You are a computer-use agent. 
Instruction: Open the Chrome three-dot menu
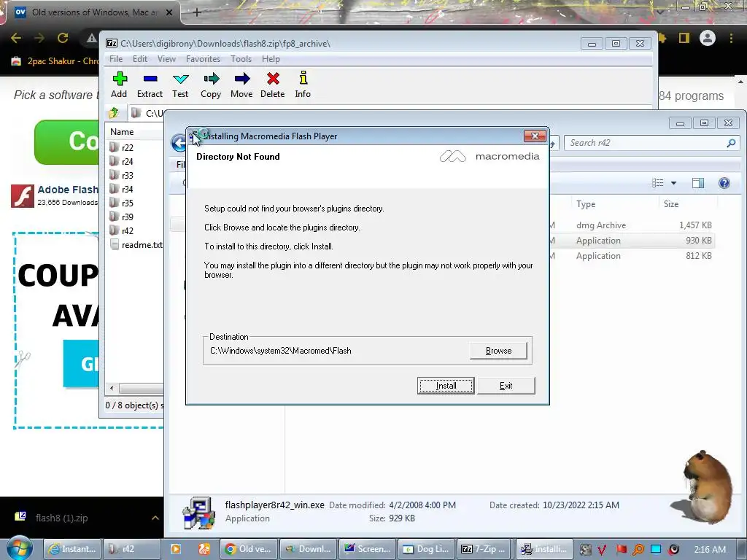click(731, 38)
